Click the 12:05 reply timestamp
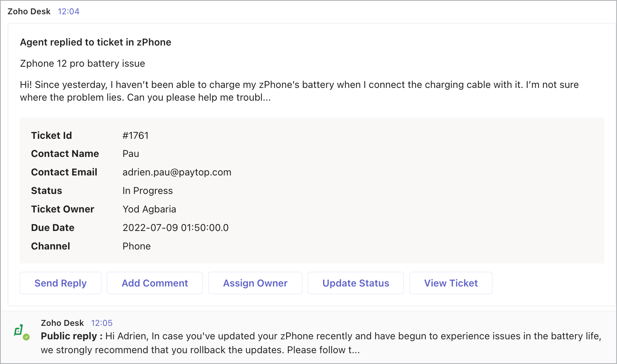Image resolution: width=617 pixels, height=364 pixels. point(102,323)
